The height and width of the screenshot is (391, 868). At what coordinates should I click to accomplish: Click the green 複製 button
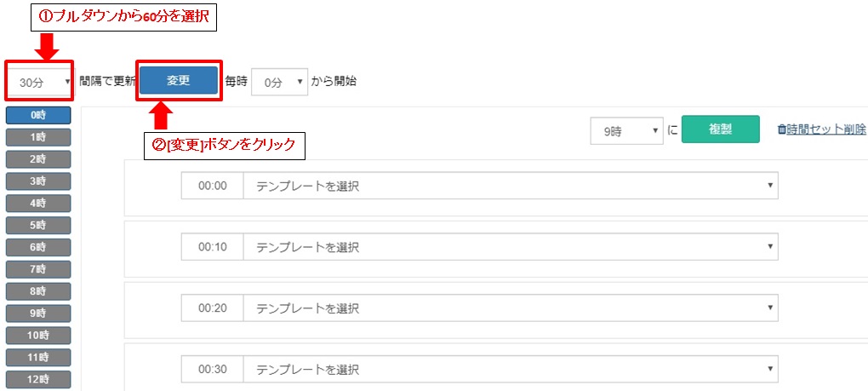coord(720,129)
